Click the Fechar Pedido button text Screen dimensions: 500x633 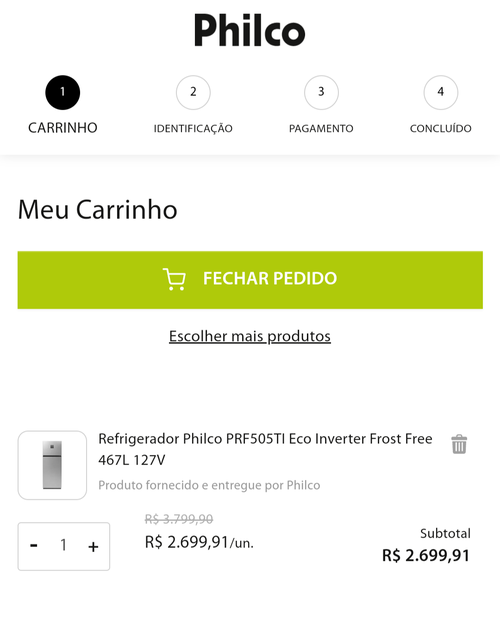pos(270,279)
